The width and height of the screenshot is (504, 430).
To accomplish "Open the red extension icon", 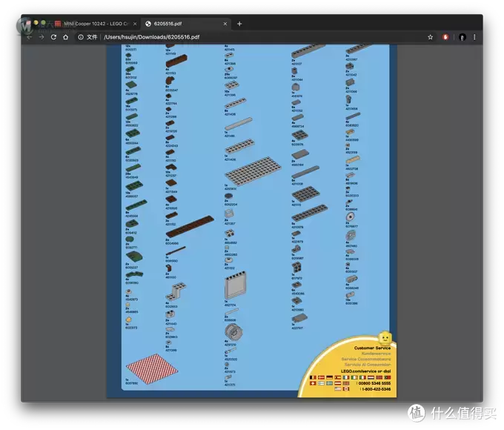I will tap(445, 37).
